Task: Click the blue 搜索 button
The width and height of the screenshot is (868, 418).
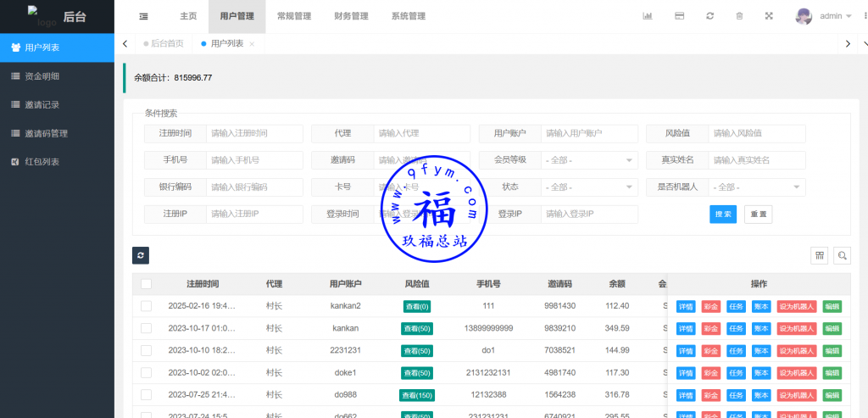Action: tap(723, 215)
